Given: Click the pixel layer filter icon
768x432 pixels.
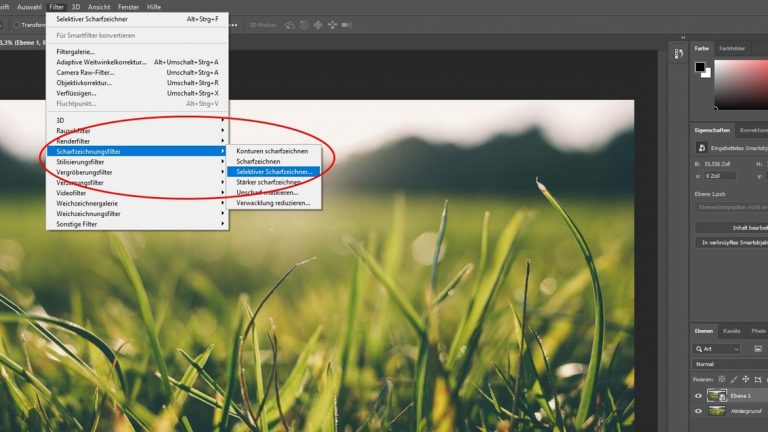Looking at the screenshot, I should coord(755,349).
